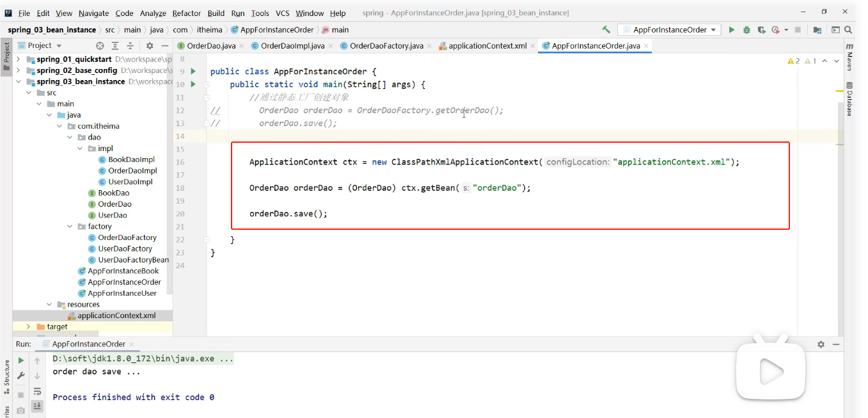
Task: Open Search Everywhere magnifier
Action: click(849, 29)
